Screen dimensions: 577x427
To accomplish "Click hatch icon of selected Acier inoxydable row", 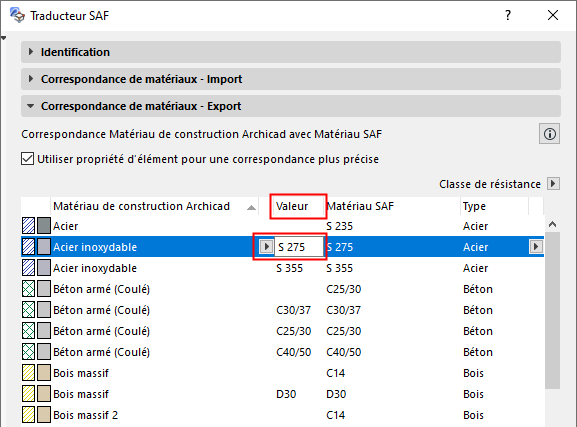I will click(x=28, y=247).
